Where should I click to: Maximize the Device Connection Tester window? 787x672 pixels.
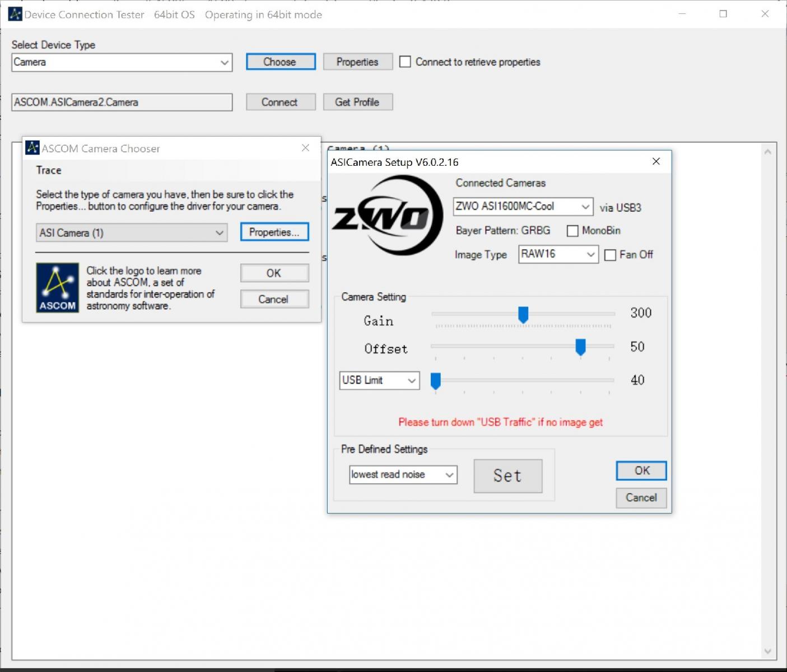723,14
